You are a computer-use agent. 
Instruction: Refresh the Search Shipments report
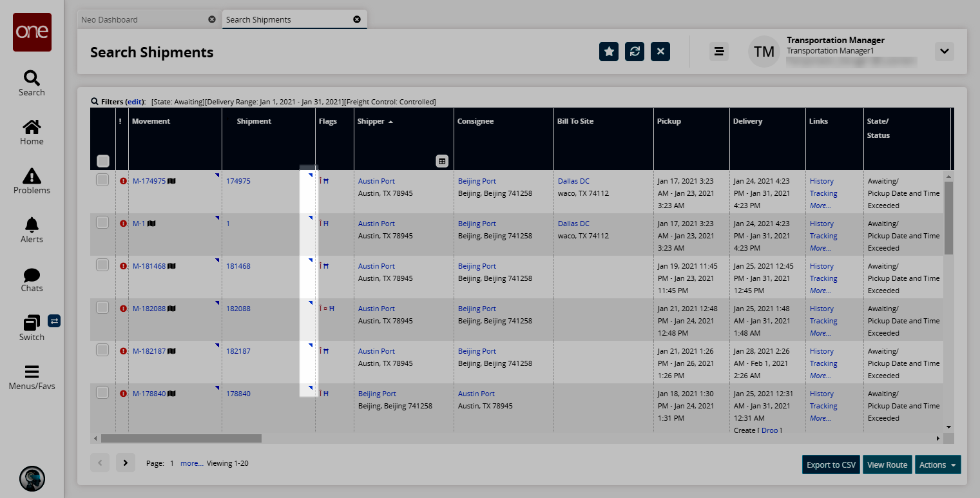635,52
